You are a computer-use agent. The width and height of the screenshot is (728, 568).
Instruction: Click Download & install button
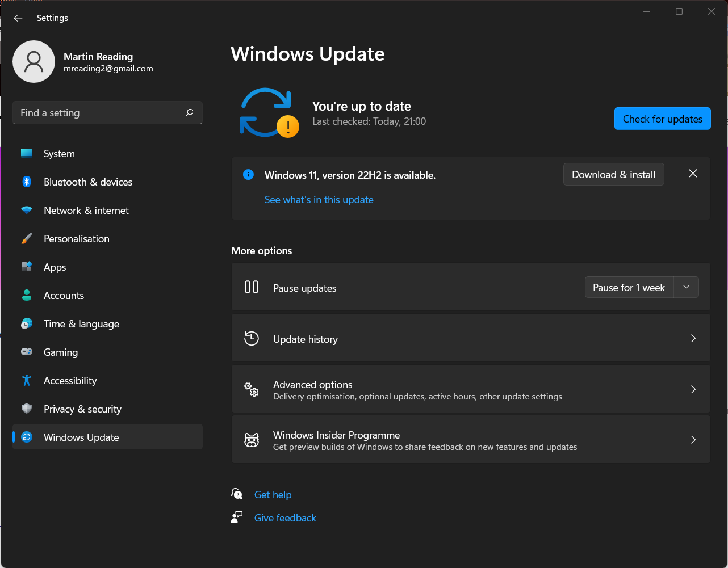[613, 174]
